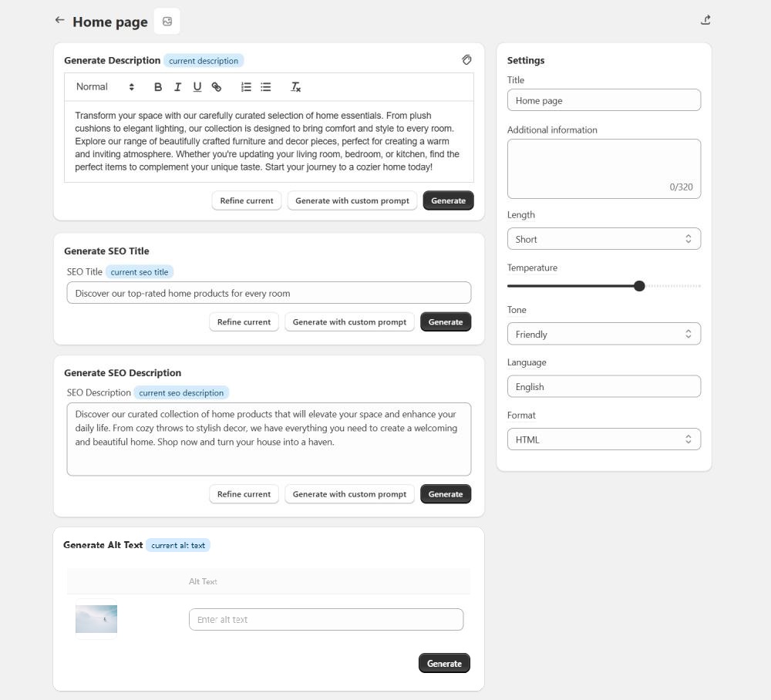Open the Tone dropdown set to Friendly
Screen dimensions: 771x700
[x=604, y=334]
